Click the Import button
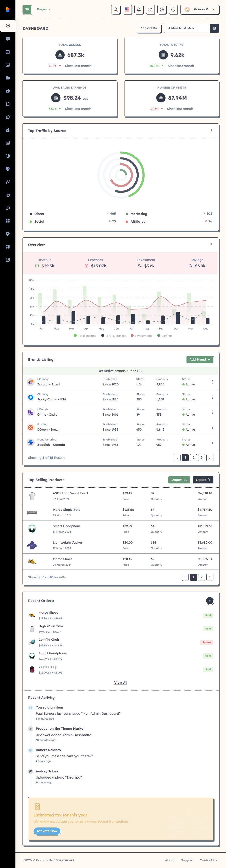The image size is (226, 868). click(179, 480)
